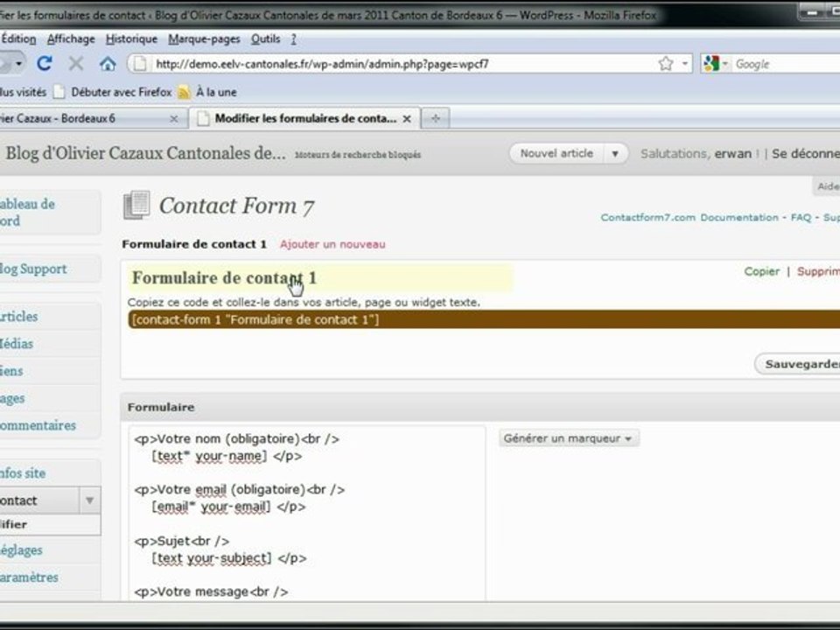Click the Google search engine icon
The height and width of the screenshot is (630, 840).
[x=711, y=64]
